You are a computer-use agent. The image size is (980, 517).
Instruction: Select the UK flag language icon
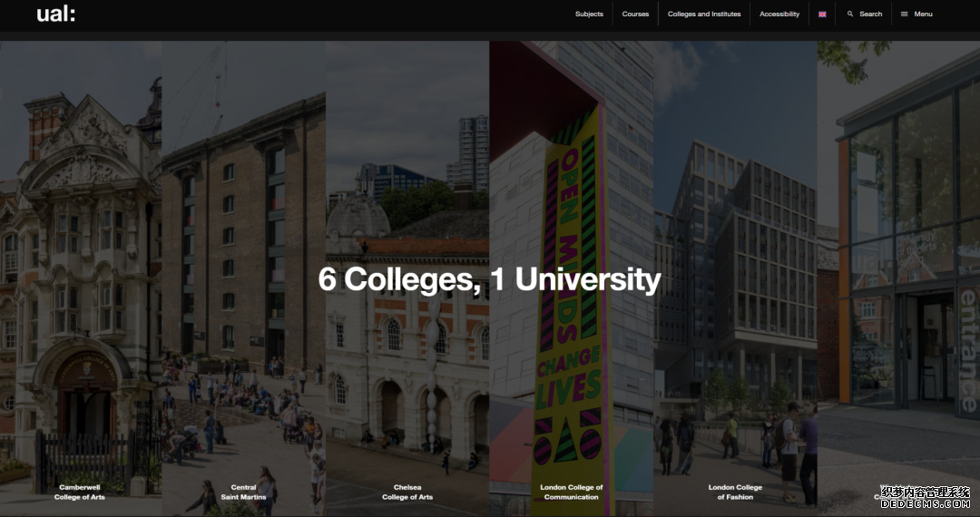click(x=822, y=15)
